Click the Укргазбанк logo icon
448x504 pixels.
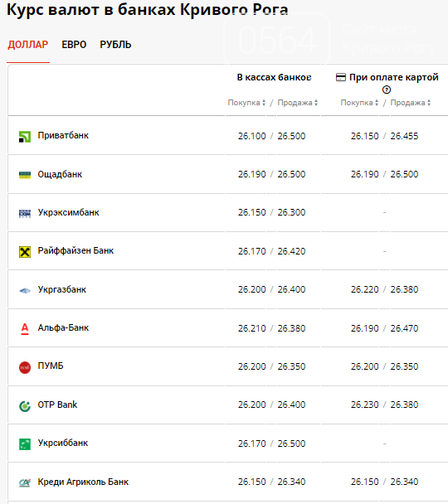[25, 291]
